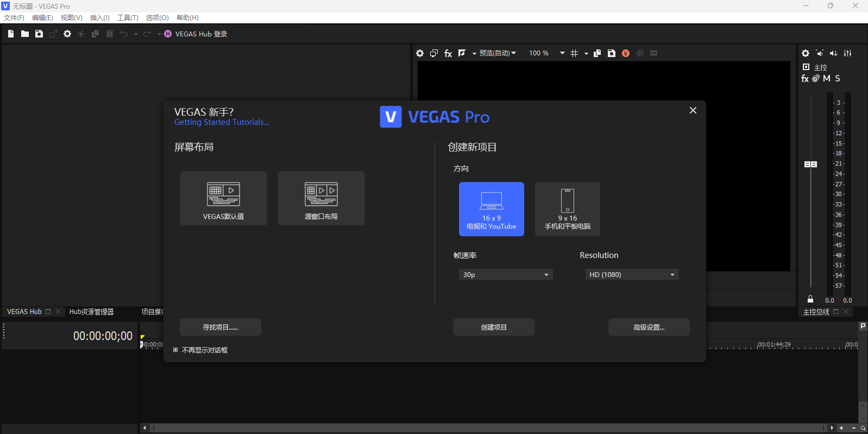
Task: Open the 视图(V) menu
Action: coord(71,18)
